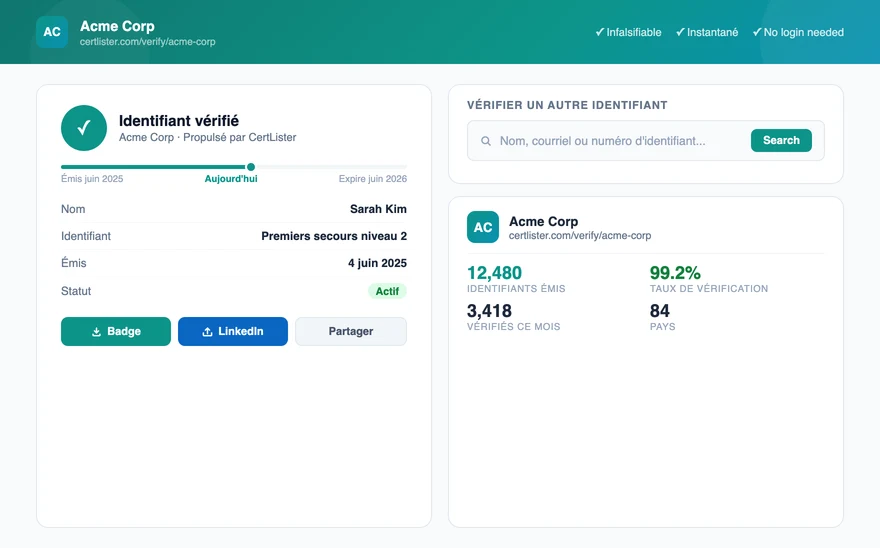Click the Infalsifiable header label
Viewport: 880px width, 548px height.
(628, 32)
